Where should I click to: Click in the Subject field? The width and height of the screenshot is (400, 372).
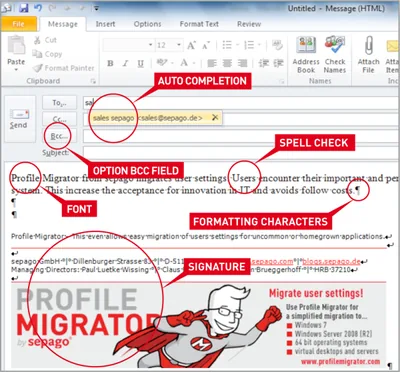(241, 152)
